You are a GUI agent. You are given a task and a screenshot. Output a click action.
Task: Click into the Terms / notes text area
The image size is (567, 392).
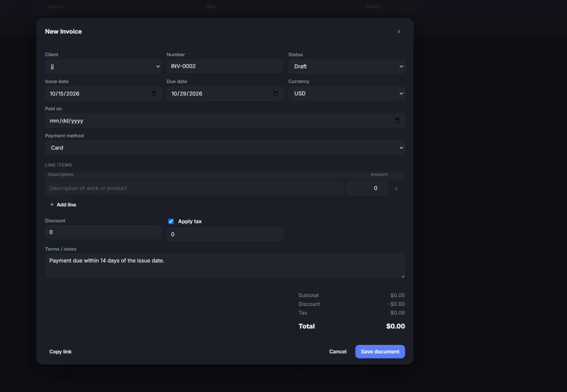tap(225, 266)
